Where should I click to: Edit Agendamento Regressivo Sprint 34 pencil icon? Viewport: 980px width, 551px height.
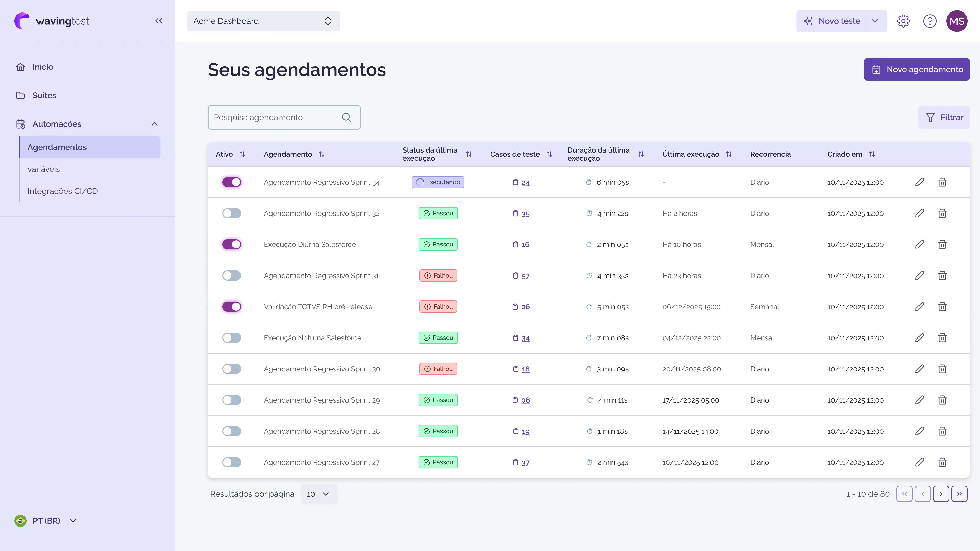pyautogui.click(x=920, y=182)
